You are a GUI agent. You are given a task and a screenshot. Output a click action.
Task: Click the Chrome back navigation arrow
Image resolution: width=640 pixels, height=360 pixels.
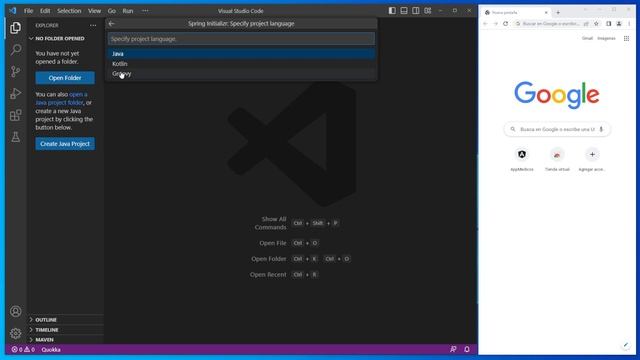(x=485, y=24)
